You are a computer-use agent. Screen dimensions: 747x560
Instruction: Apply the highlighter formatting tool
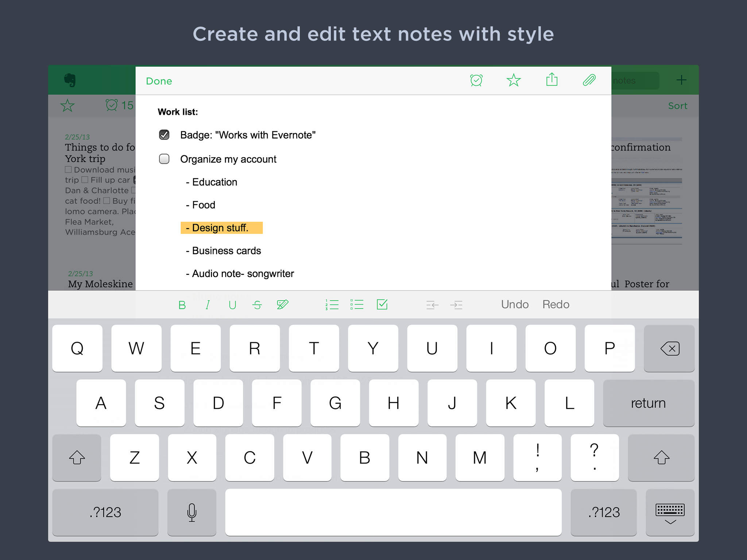(x=282, y=304)
